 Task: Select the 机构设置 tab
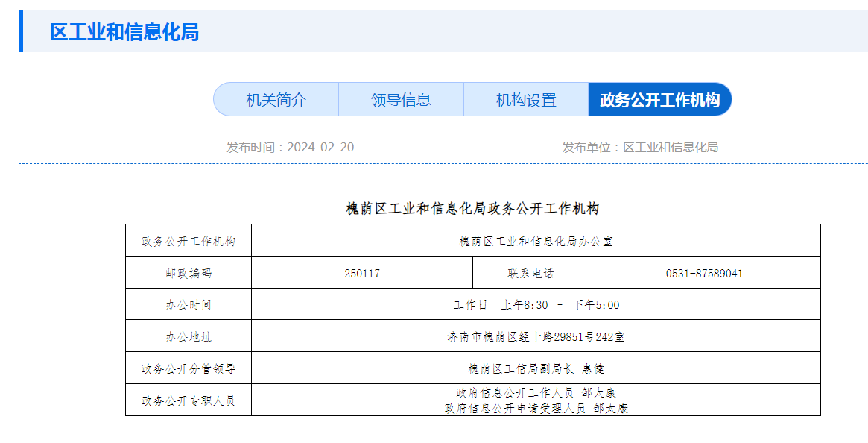pyautogui.click(x=526, y=100)
